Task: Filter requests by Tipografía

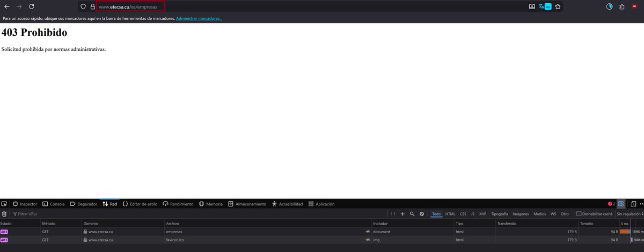Action: coord(499,214)
